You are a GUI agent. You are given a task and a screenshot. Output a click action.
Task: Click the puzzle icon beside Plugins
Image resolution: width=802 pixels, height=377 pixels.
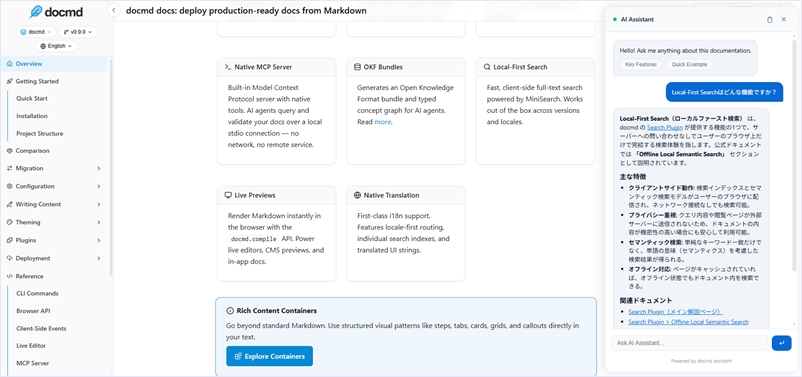(10, 240)
